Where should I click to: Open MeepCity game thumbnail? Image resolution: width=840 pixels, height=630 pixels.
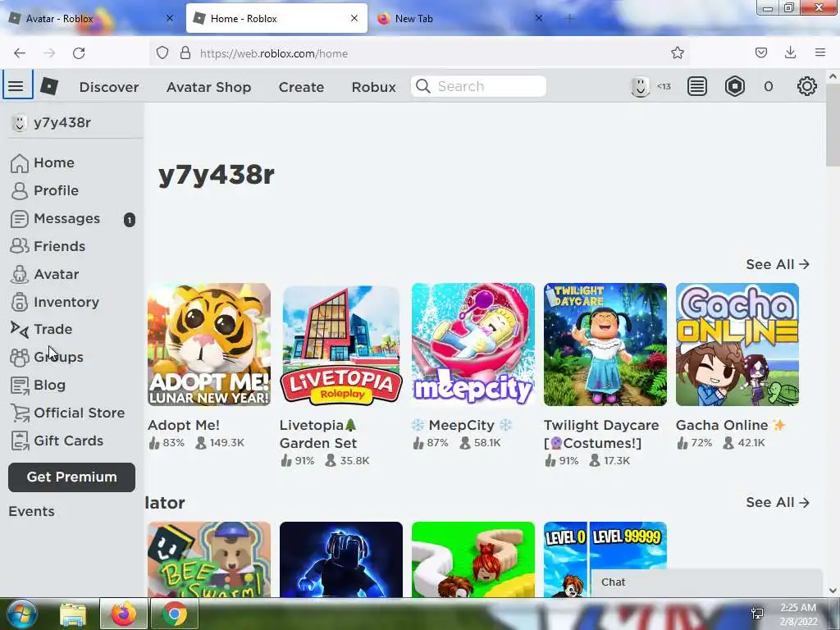pos(473,345)
